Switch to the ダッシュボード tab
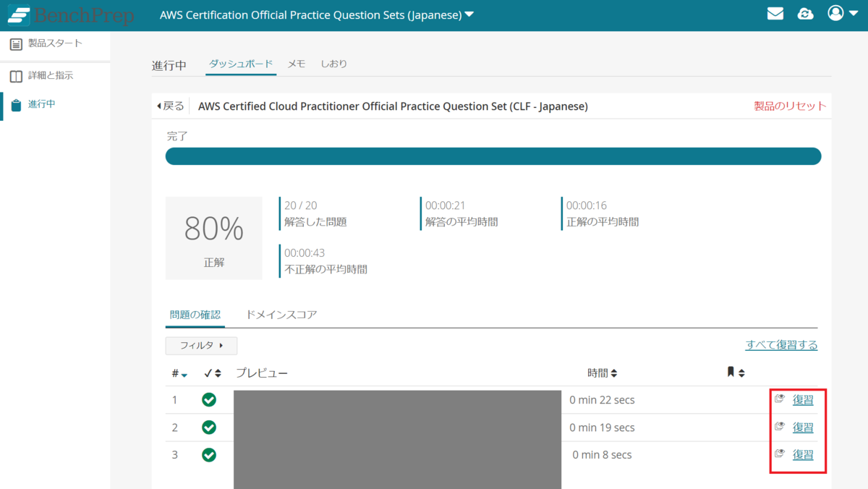Image resolution: width=868 pixels, height=489 pixels. [241, 64]
